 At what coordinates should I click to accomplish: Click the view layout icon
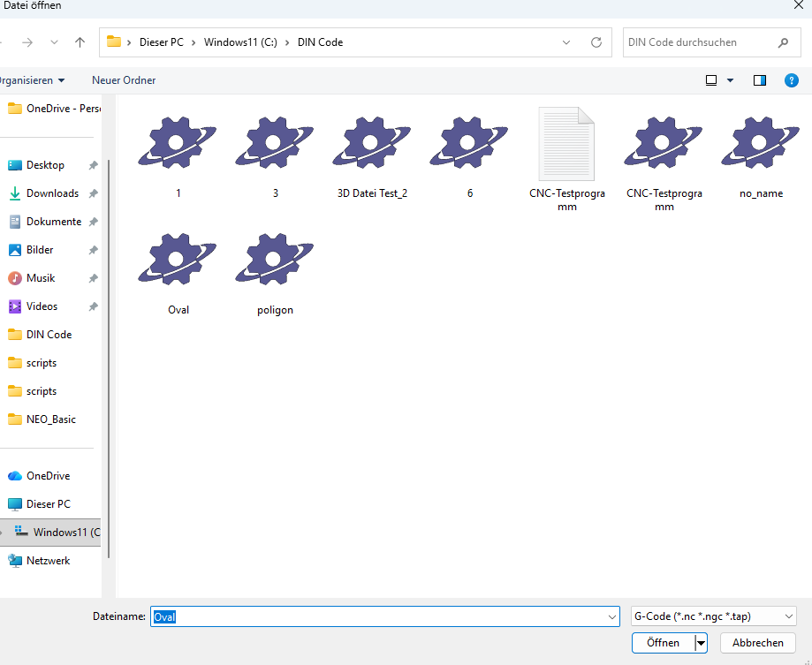point(711,80)
